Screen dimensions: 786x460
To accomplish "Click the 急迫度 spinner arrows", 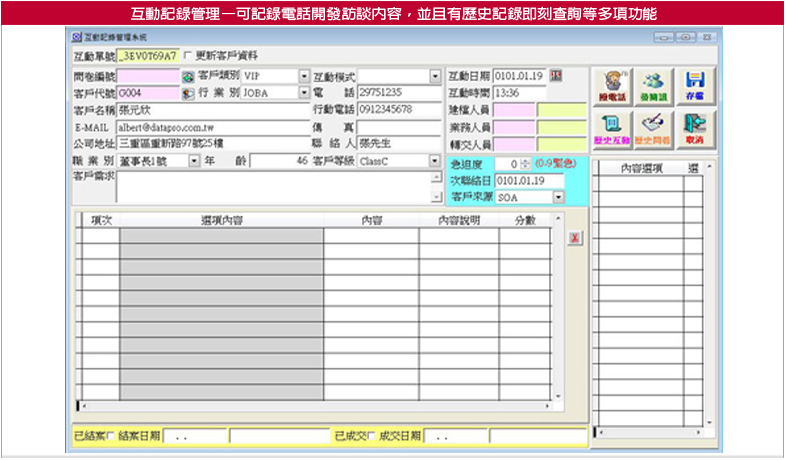I will (525, 163).
